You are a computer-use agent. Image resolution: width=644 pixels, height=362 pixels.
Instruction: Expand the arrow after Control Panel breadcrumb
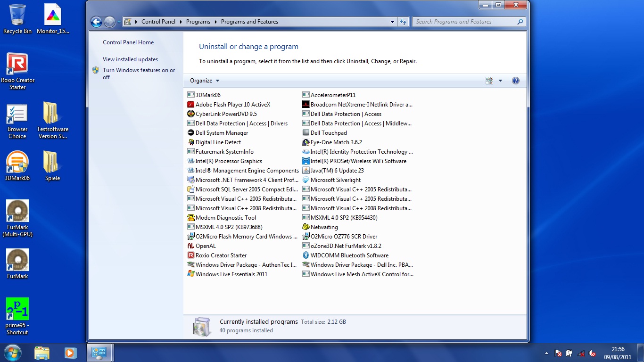(181, 22)
